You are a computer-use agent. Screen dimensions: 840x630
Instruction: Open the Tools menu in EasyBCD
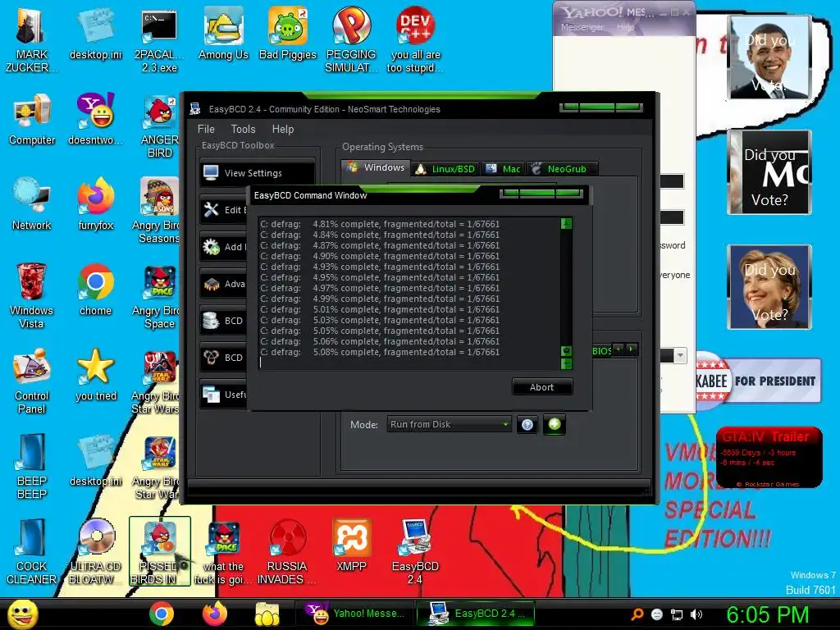point(243,129)
